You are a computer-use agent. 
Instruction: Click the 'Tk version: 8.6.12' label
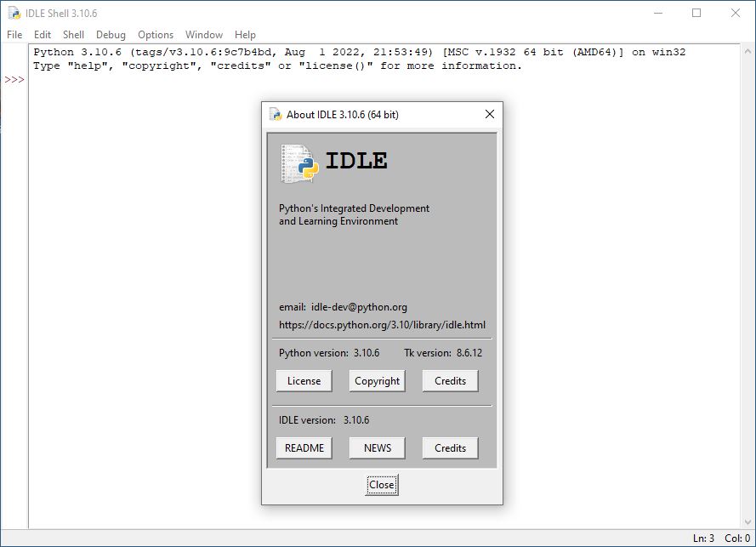coord(443,353)
